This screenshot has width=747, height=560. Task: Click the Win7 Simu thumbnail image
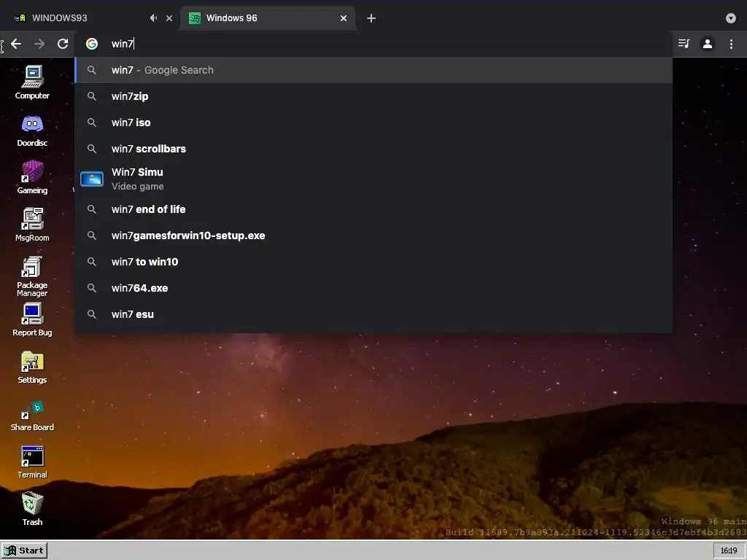pos(92,179)
